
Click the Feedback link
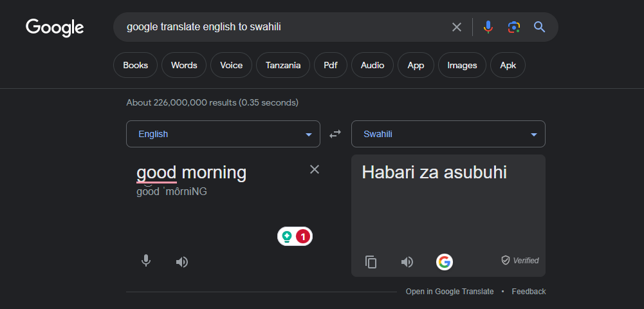click(x=529, y=292)
